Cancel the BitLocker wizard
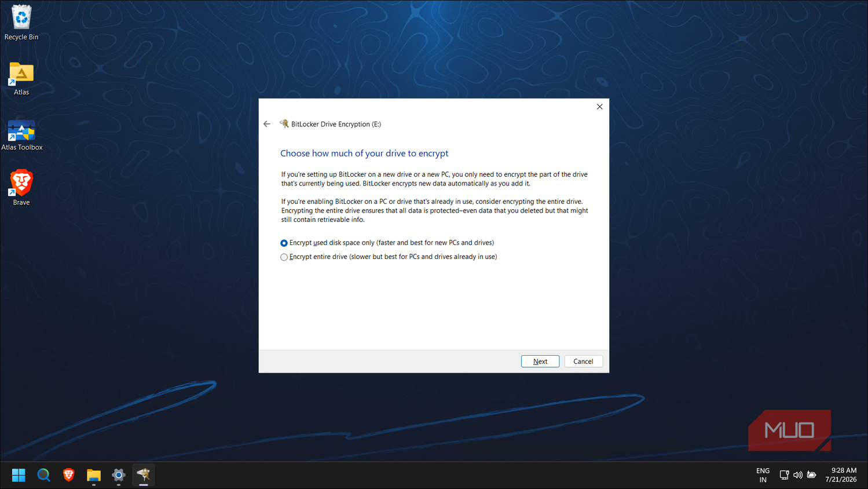 click(x=583, y=361)
